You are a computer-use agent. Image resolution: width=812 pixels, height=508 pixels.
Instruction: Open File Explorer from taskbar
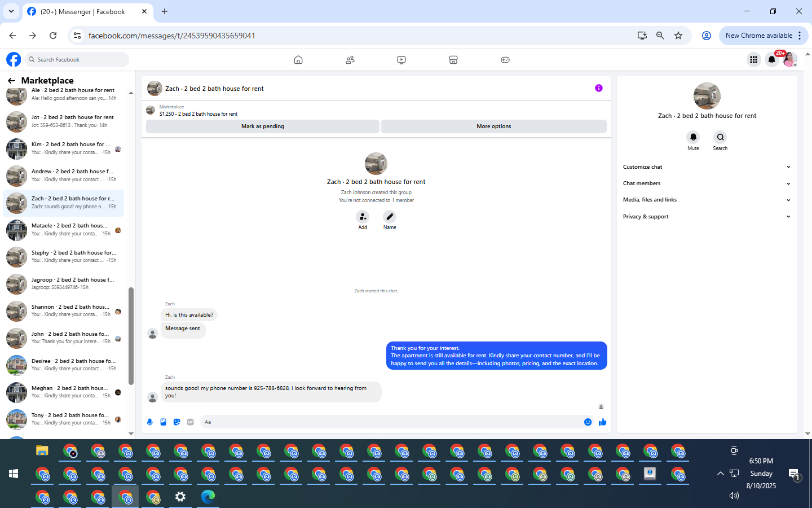(42, 450)
